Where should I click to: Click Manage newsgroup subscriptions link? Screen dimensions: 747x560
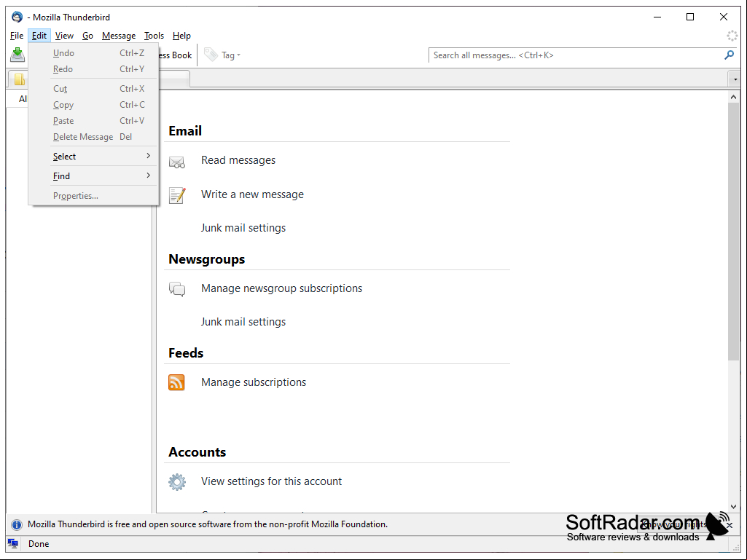point(281,288)
